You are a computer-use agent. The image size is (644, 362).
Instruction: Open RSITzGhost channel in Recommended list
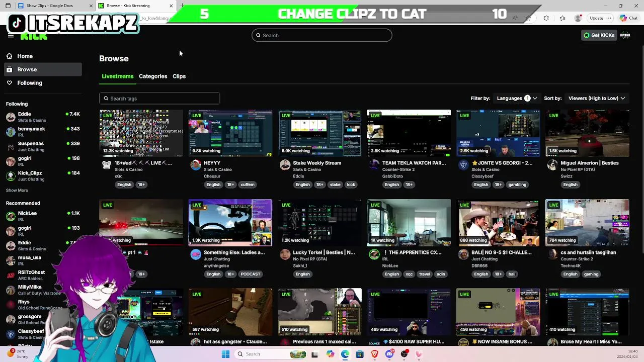tap(43, 275)
